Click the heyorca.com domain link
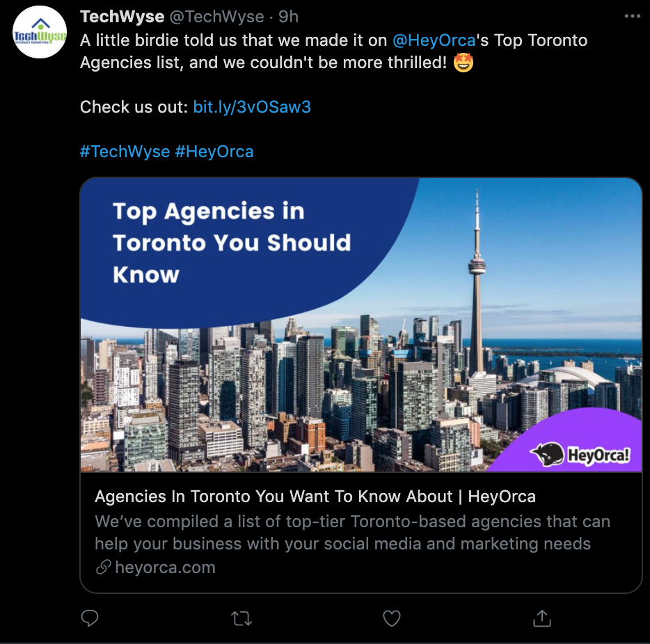This screenshot has width=650, height=644. (166, 567)
